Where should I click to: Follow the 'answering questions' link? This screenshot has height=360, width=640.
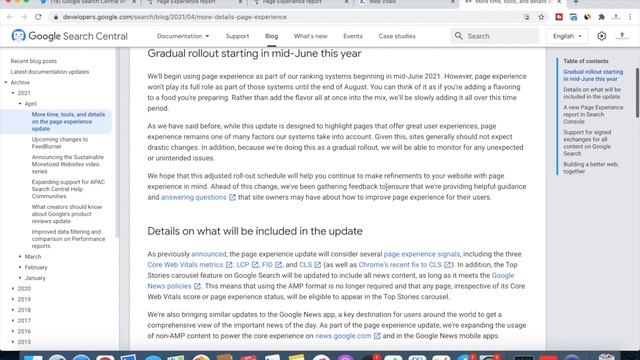193,197
